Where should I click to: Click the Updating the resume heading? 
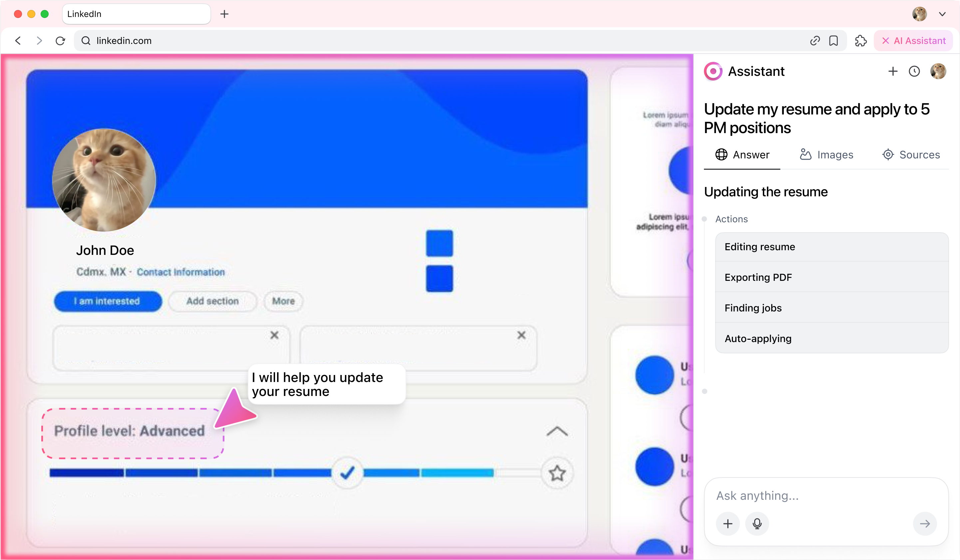click(766, 192)
